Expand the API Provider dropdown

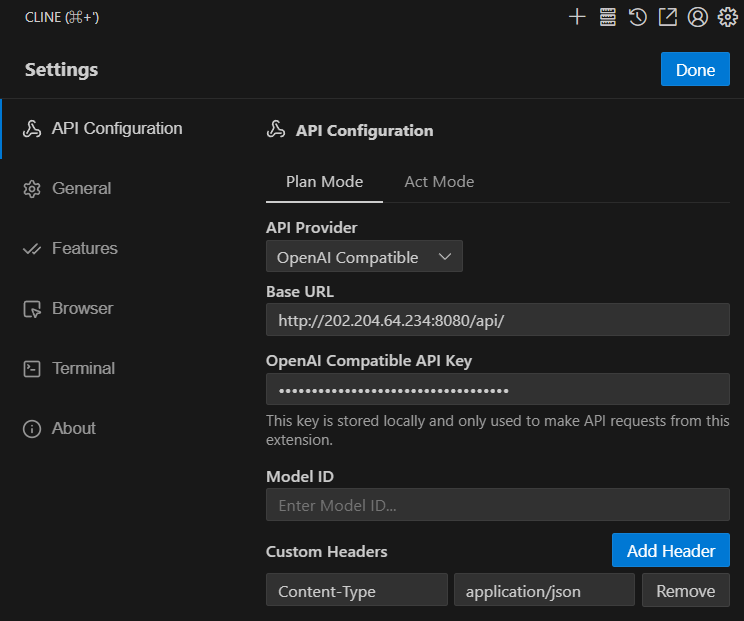click(x=364, y=257)
